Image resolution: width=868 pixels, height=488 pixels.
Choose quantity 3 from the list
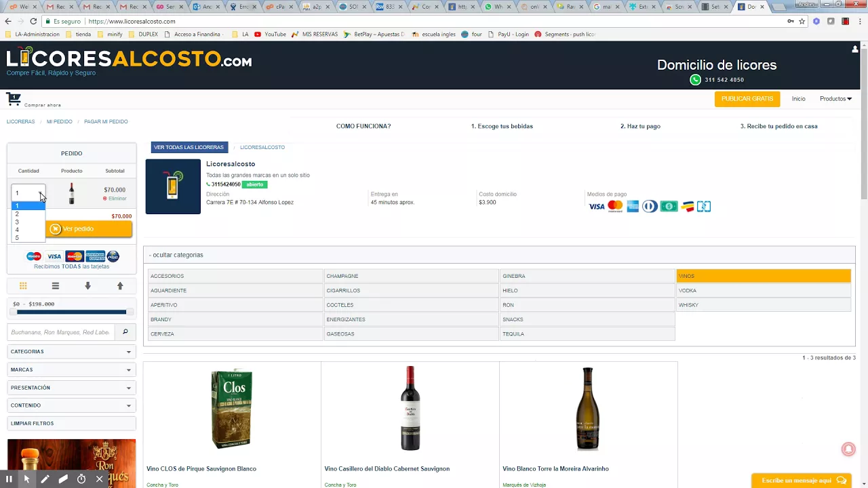pyautogui.click(x=28, y=222)
